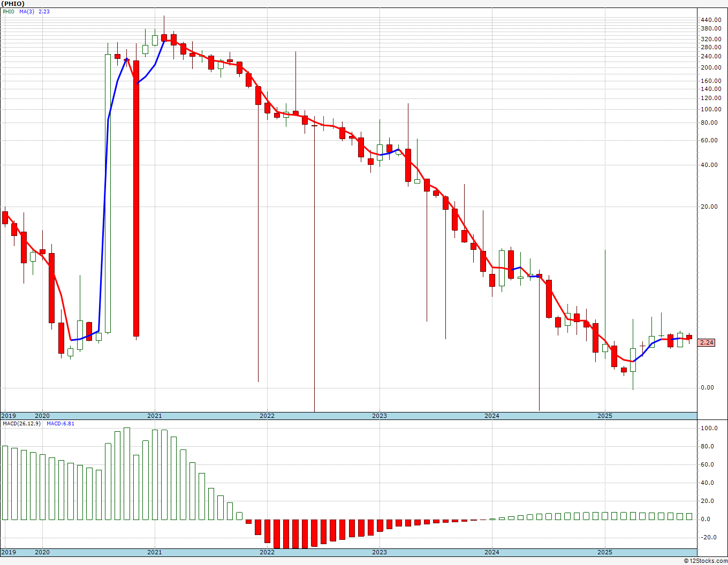
Task: Click the 440.00 price axis label
Action: point(710,20)
